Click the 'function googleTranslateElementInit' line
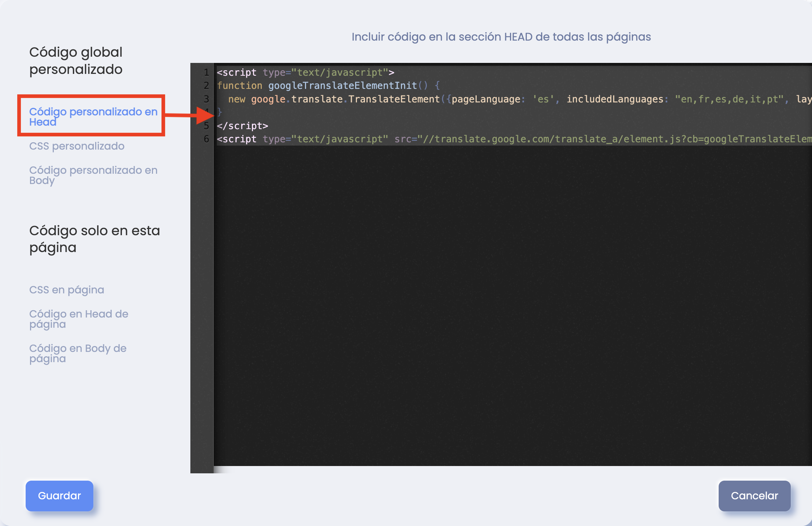This screenshot has width=812, height=526. [x=328, y=86]
